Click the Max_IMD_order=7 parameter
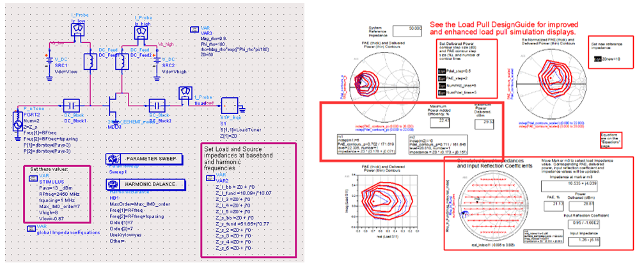This screenshot has height=265, width=644. point(59,206)
